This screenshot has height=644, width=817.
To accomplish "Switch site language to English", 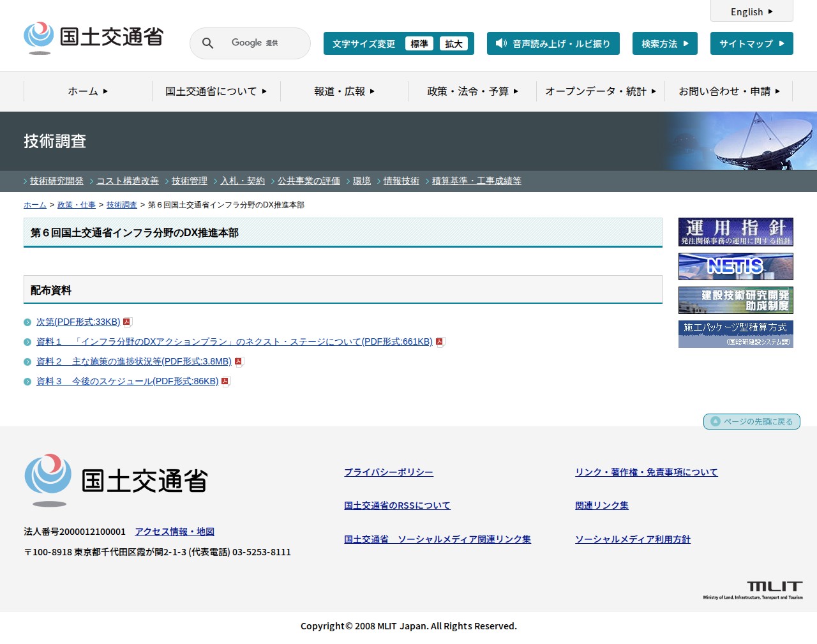I will (x=751, y=11).
